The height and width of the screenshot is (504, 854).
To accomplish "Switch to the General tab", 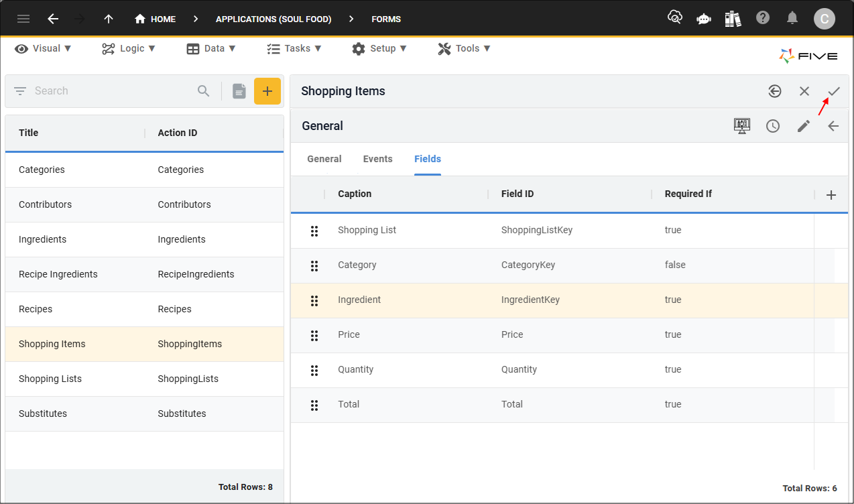I will click(324, 159).
